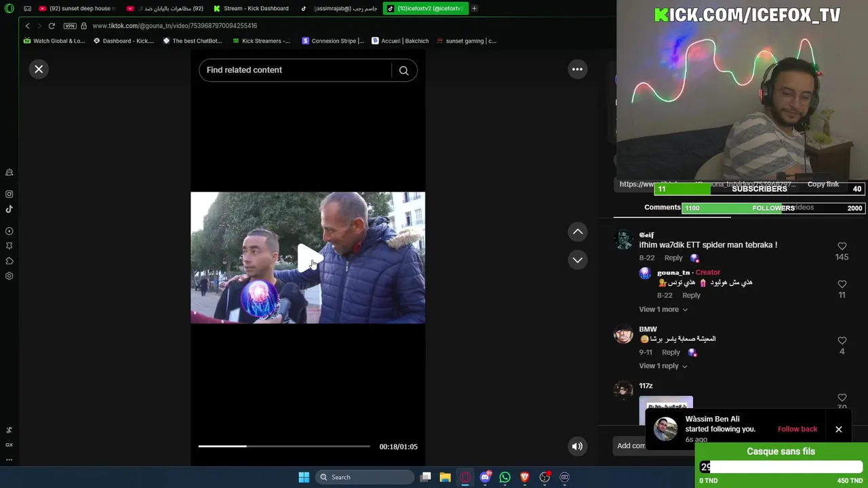The image size is (868, 488).
Task: Reply to gouna_tn creator's comment
Action: pos(691,295)
